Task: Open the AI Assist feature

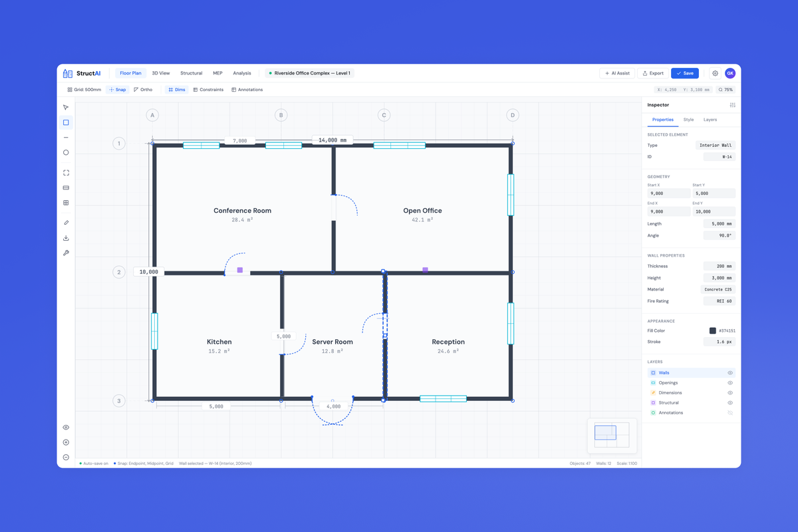Action: click(x=616, y=73)
